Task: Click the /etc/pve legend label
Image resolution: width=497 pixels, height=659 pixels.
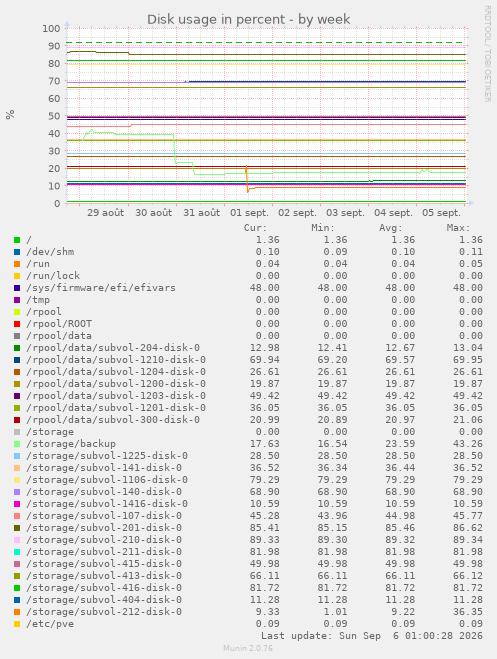Action: (x=50, y=624)
